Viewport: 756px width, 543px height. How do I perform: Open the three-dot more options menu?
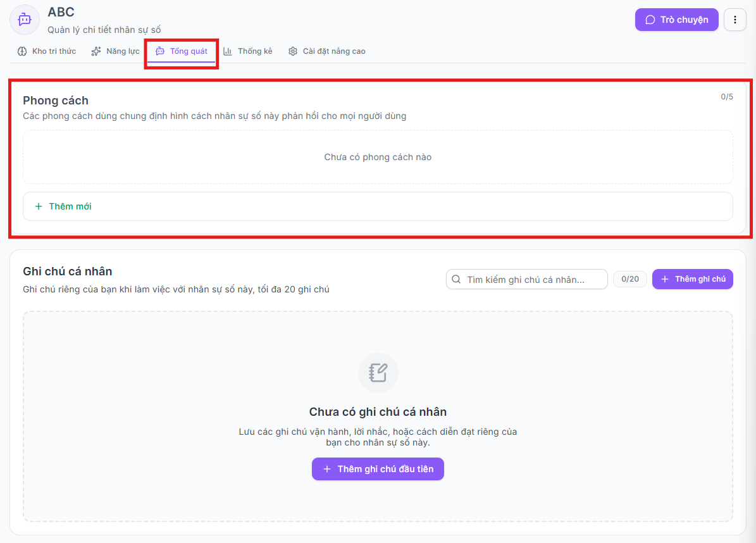click(734, 20)
